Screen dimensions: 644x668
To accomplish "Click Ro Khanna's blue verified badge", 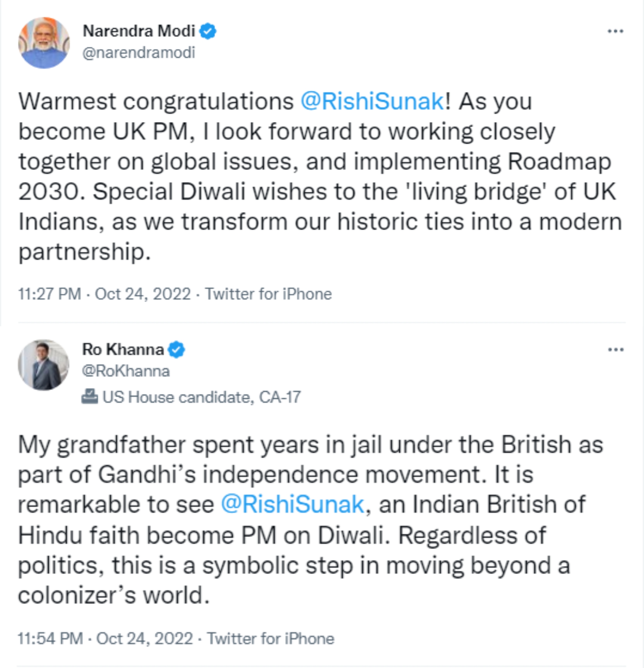I will click(177, 350).
